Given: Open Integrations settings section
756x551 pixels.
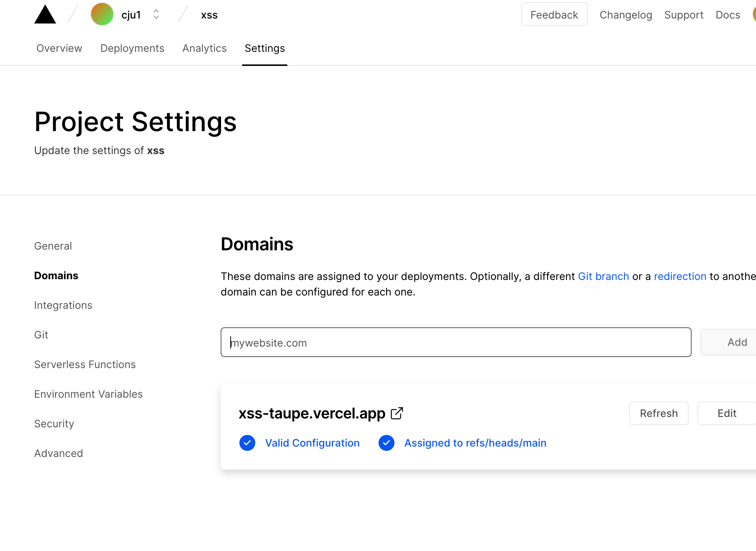Looking at the screenshot, I should [x=63, y=305].
